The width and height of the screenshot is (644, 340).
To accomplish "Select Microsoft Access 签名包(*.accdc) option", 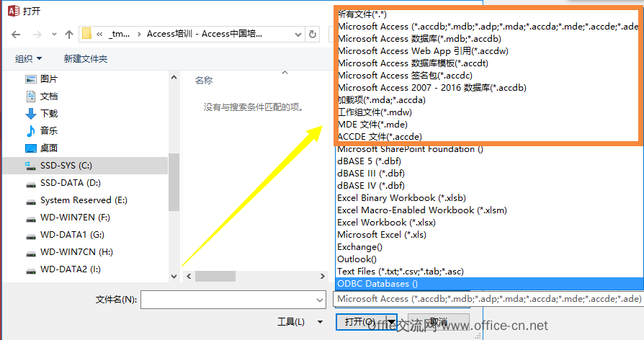I will (x=490, y=76).
